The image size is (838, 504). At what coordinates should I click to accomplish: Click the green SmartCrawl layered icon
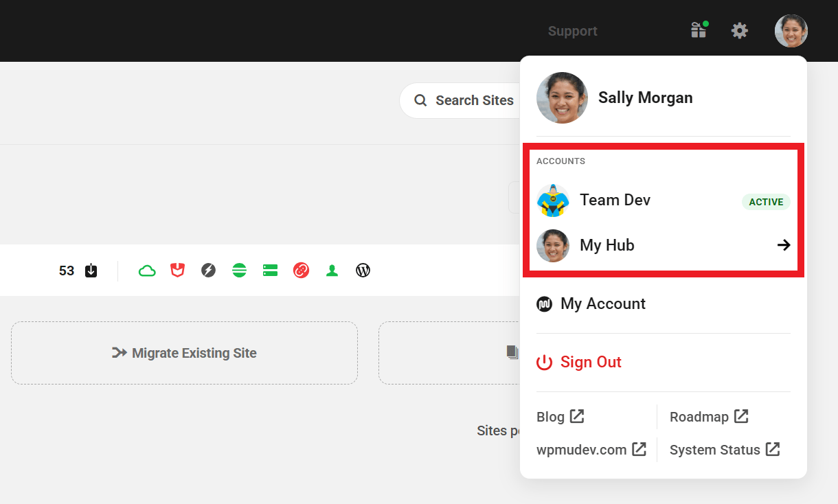click(x=239, y=271)
